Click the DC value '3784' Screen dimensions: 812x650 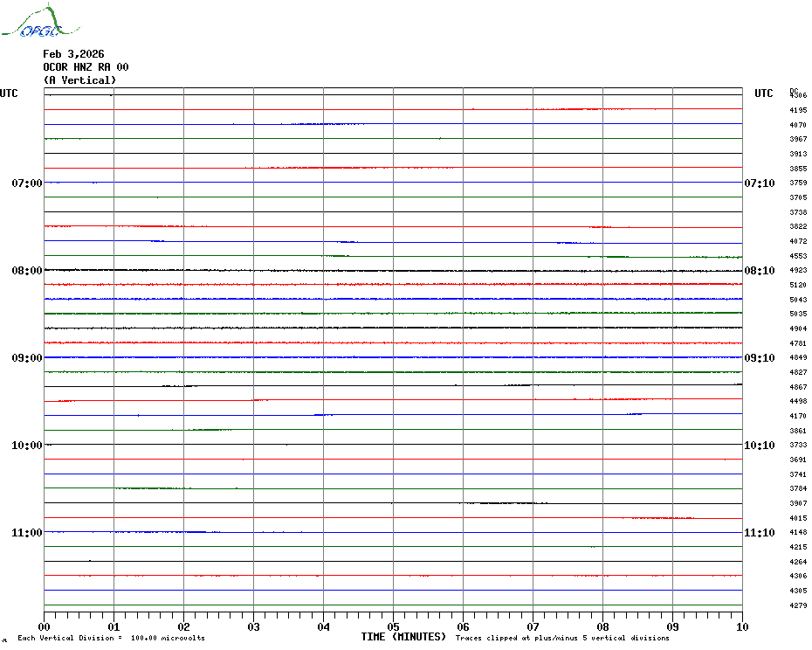click(798, 488)
